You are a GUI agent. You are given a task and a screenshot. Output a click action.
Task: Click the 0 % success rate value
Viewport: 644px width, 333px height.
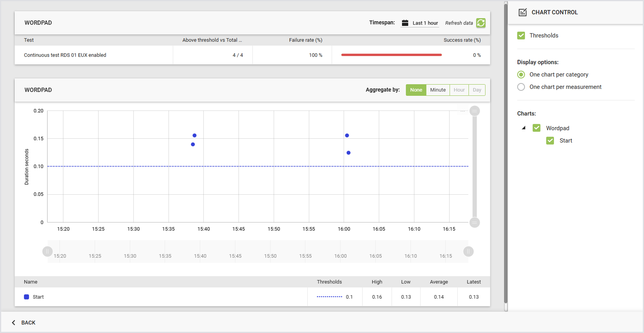pos(477,55)
